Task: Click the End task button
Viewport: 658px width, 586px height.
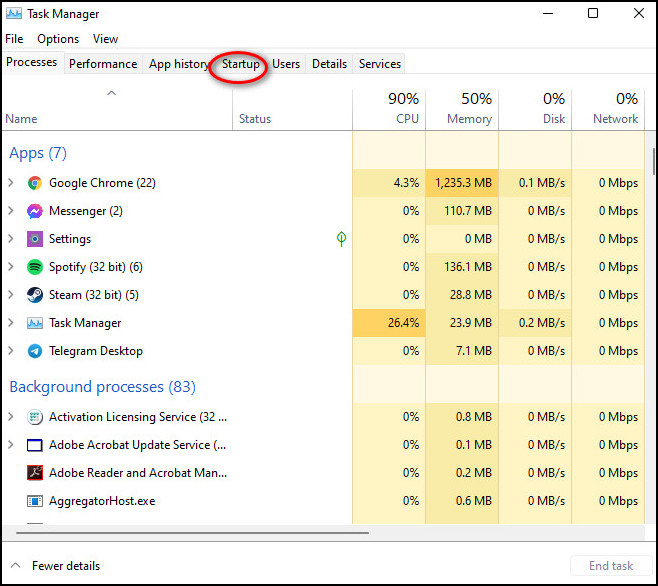Action: click(x=611, y=566)
